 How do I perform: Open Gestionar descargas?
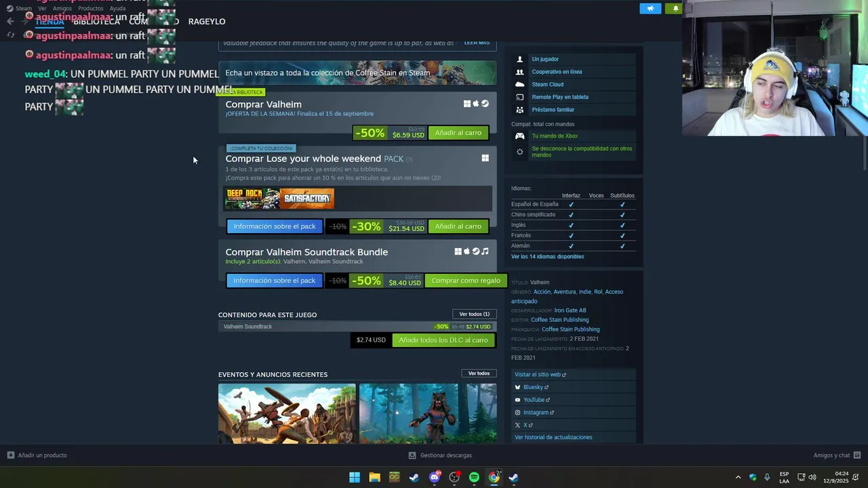[440, 455]
